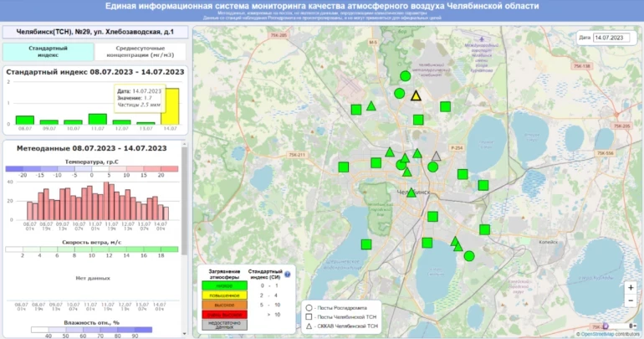This screenshot has width=644, height=339.
Task: Zoom in the map with plus button
Action: [631, 287]
